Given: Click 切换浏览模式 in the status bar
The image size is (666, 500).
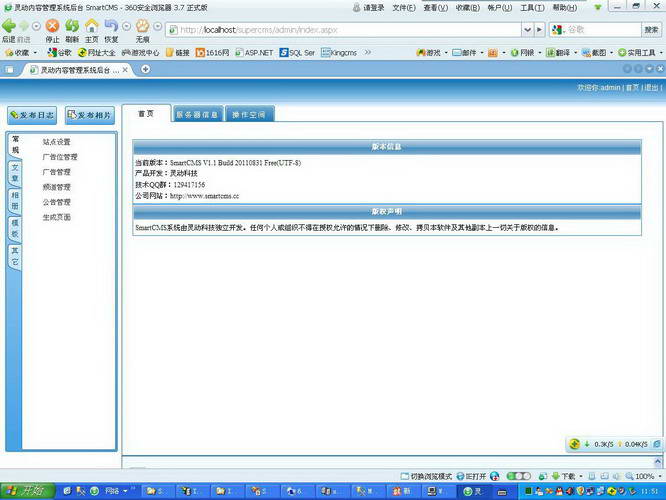Looking at the screenshot, I should (x=426, y=476).
